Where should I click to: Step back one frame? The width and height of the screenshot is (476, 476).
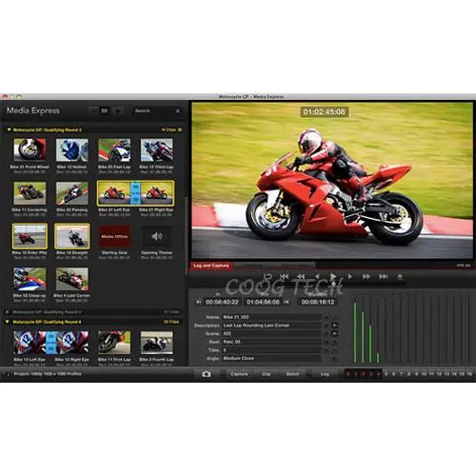[x=317, y=277]
